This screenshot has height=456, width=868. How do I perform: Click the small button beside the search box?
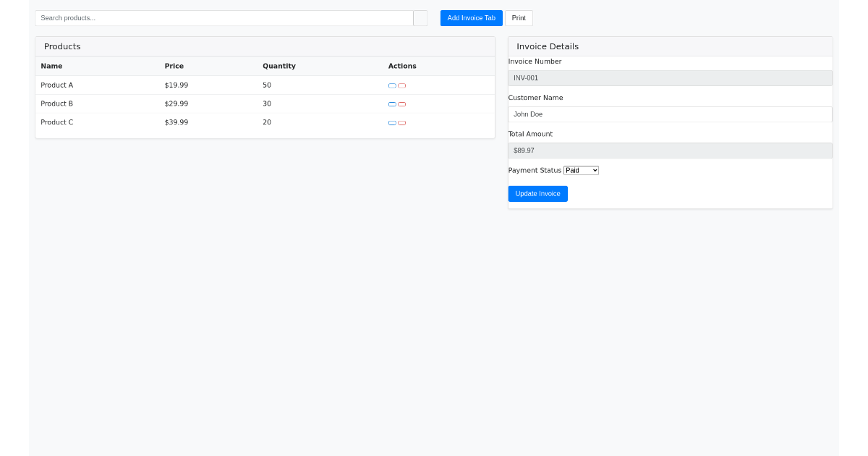pyautogui.click(x=420, y=17)
